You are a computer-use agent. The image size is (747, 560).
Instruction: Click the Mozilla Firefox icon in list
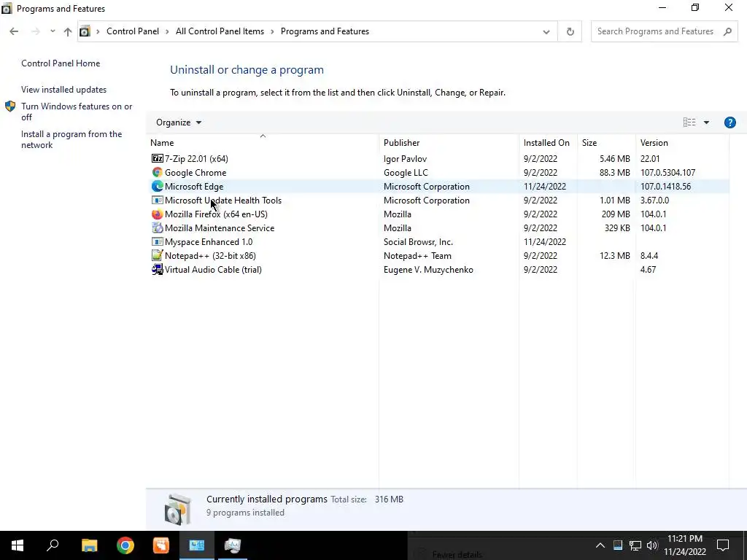click(158, 214)
